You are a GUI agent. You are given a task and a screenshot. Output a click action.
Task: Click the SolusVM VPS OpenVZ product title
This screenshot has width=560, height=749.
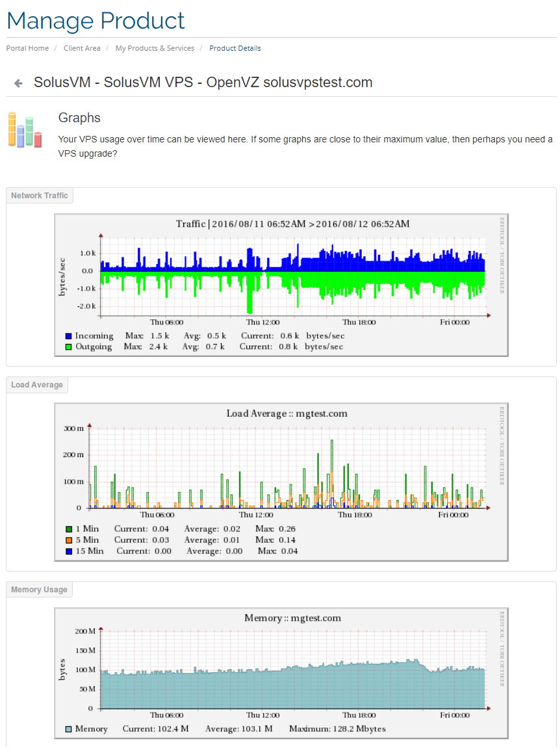click(203, 82)
